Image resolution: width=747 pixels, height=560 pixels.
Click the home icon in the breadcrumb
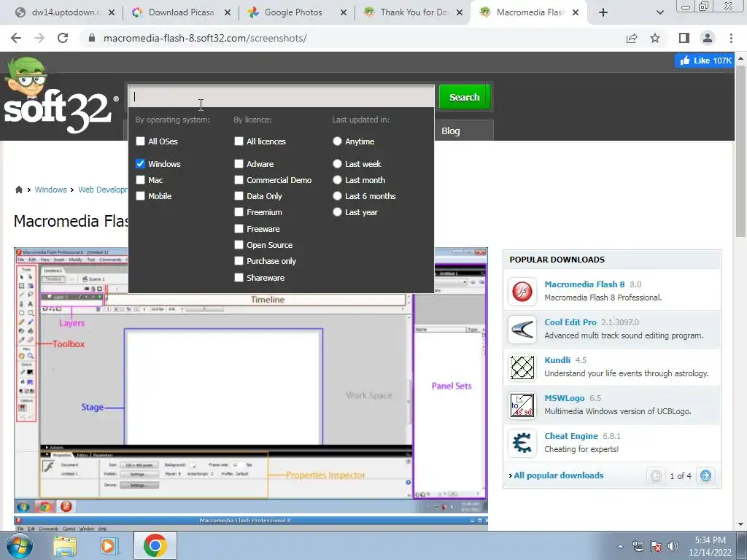click(18, 190)
